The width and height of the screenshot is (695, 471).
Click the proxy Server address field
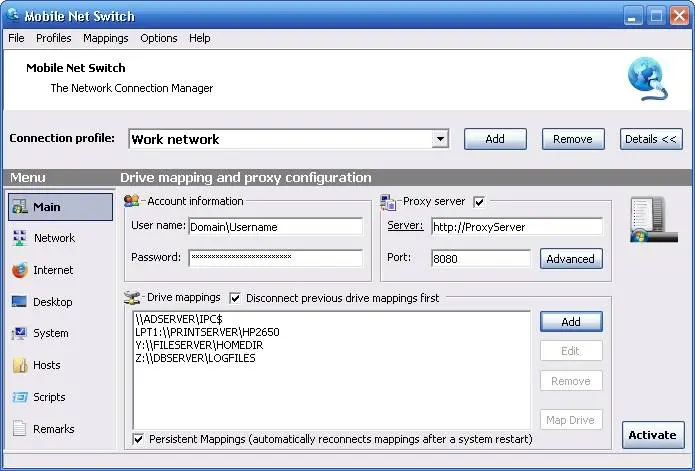click(517, 226)
